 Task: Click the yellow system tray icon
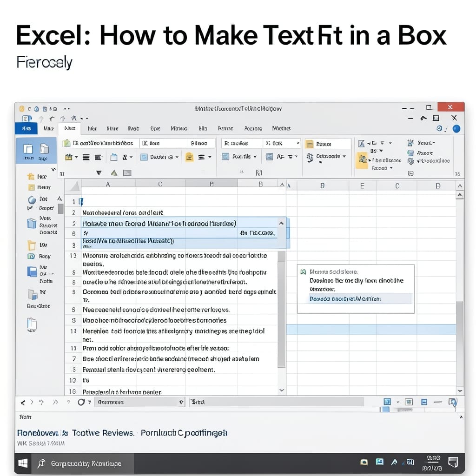364,462
